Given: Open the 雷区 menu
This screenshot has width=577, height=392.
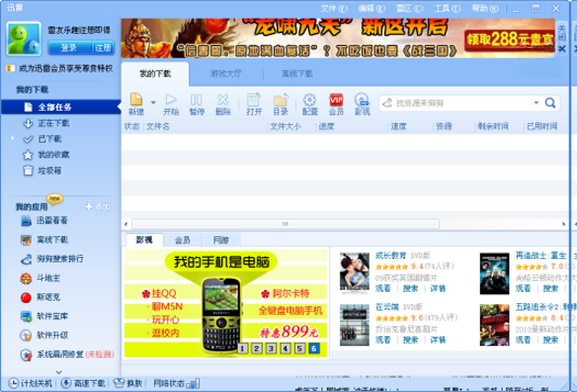Looking at the screenshot, I should coord(409,8).
